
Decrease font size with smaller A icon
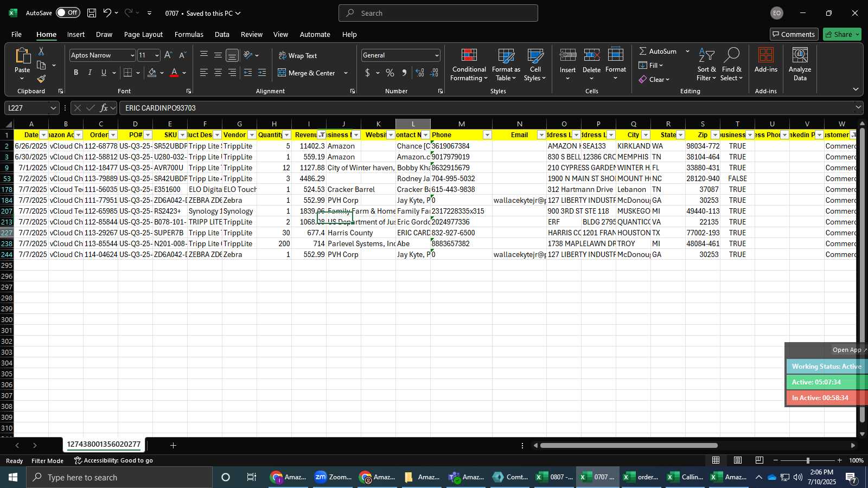point(182,55)
